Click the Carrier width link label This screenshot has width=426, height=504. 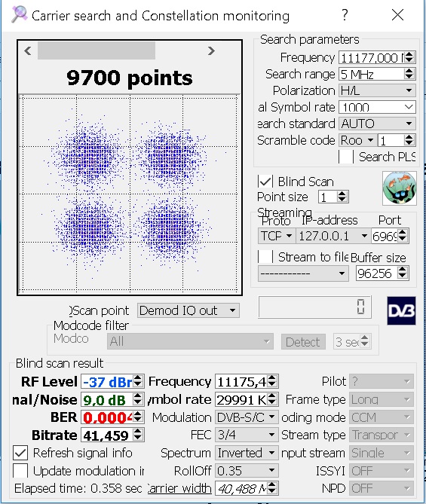[x=179, y=489]
